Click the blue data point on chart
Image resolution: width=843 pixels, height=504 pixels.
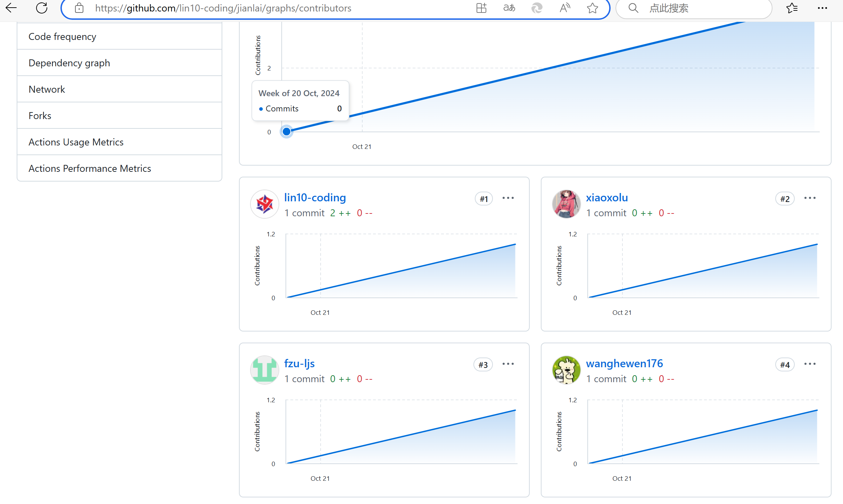click(286, 132)
